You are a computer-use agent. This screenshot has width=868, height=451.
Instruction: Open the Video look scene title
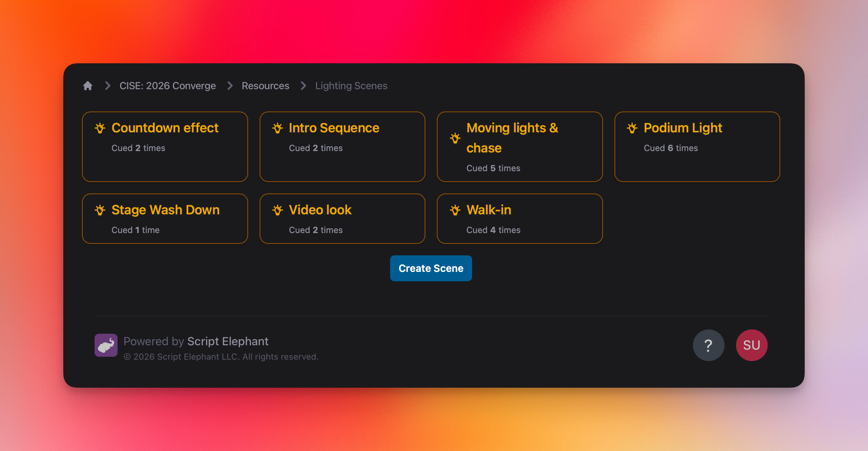click(x=320, y=210)
